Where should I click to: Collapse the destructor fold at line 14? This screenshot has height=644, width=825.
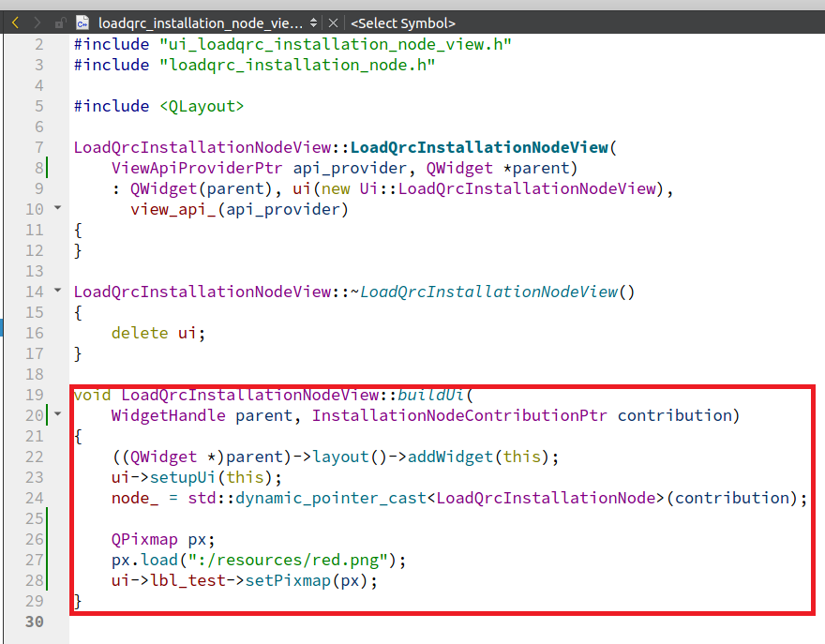tap(58, 291)
